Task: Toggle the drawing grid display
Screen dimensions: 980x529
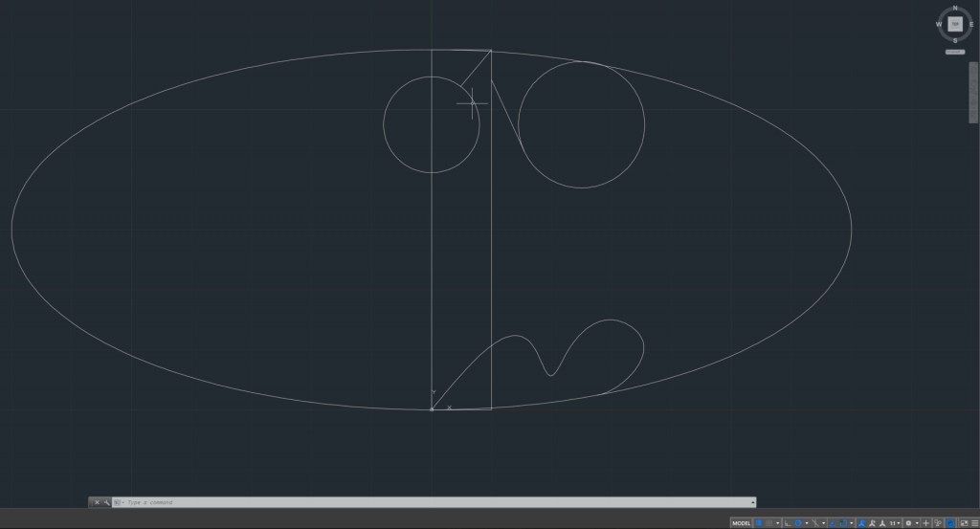Action: tap(759, 522)
